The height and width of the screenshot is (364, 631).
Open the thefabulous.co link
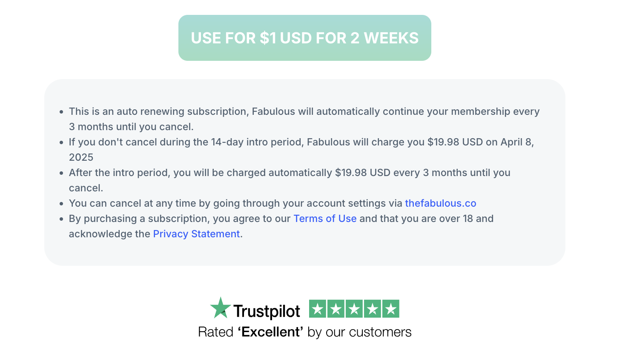pyautogui.click(x=440, y=203)
